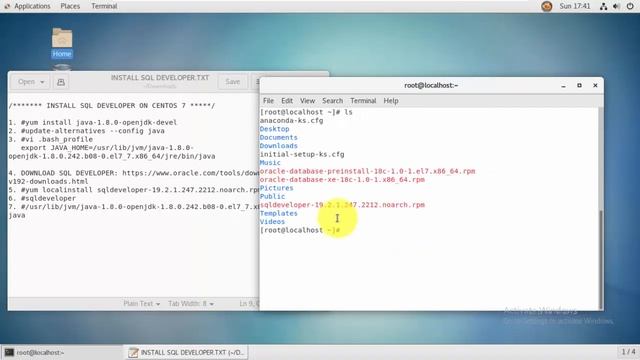Click oracle-database-preinstall rpm filename in terminal
Image resolution: width=640 pixels, height=360 pixels.
point(367,171)
